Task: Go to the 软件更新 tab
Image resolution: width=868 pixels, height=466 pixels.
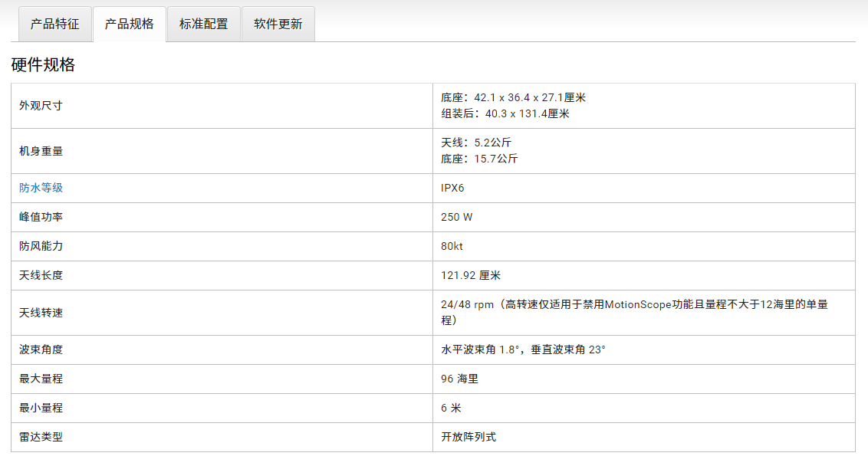Action: pos(278,24)
